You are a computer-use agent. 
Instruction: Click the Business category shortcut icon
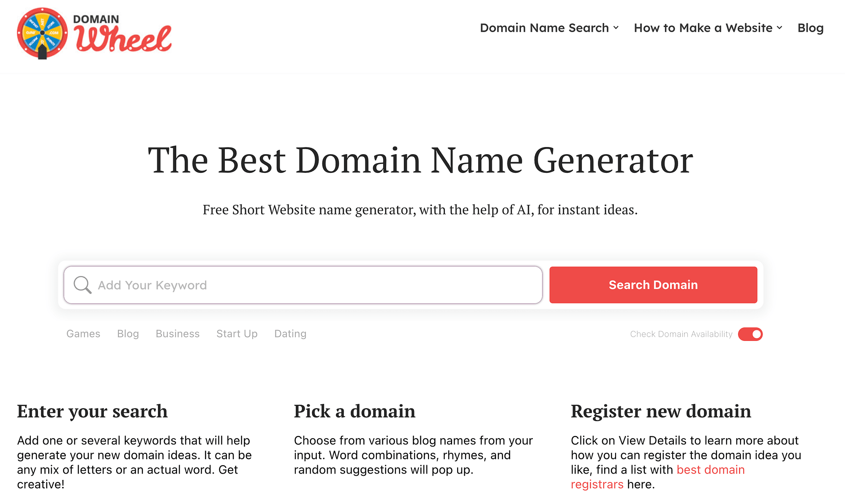coord(177,334)
